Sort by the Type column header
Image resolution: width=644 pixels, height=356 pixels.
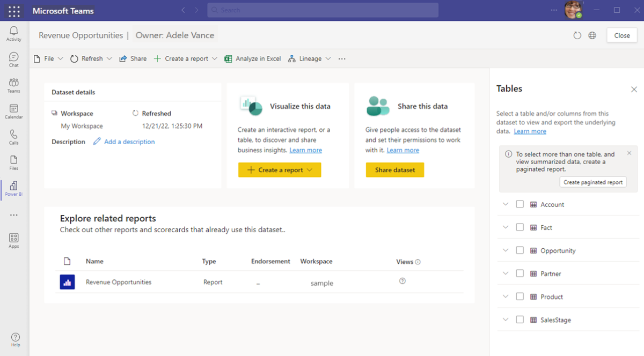[209, 262]
